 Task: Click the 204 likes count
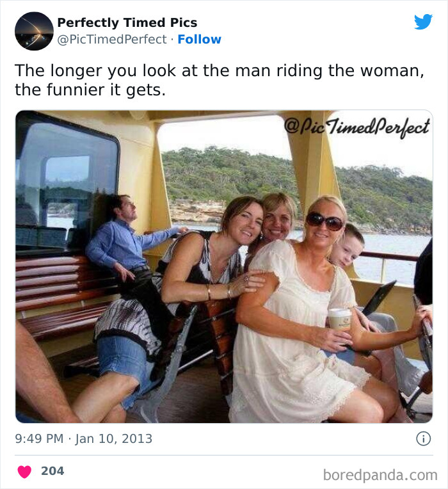52,471
